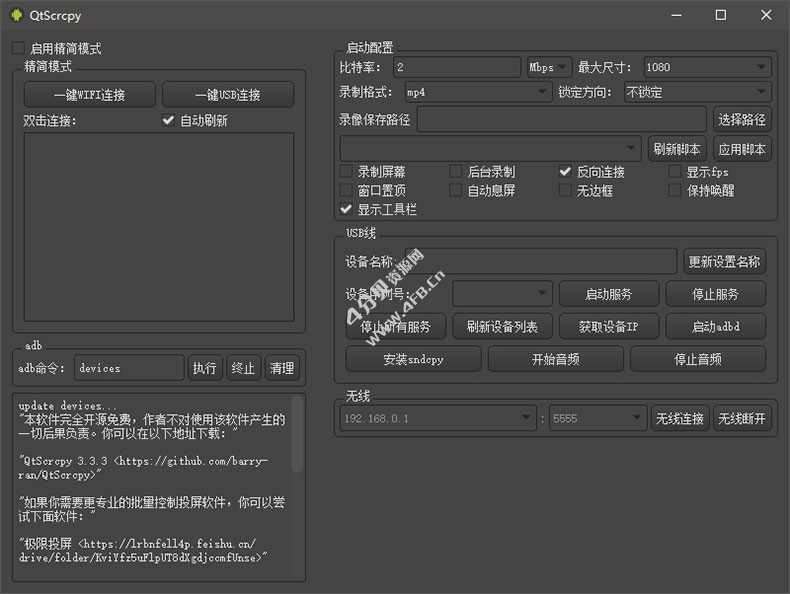Click the 停止所有服务 button
Viewport: 790px width, 594px height.
(x=396, y=326)
